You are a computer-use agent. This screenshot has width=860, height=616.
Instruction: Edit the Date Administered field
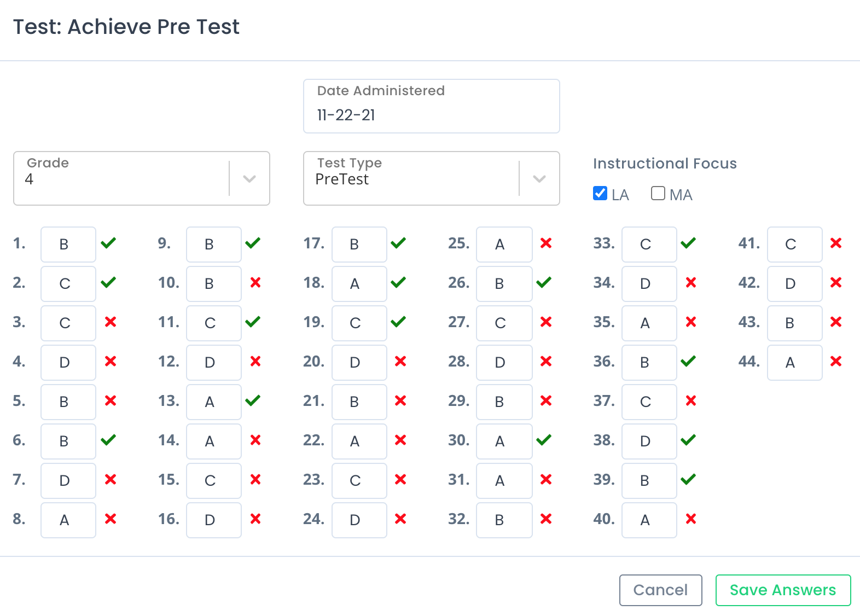(x=432, y=106)
